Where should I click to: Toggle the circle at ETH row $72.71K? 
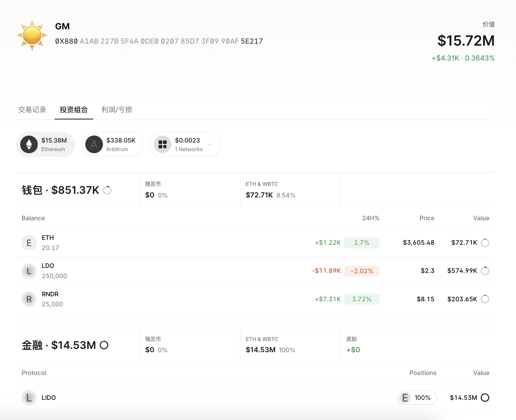click(485, 243)
